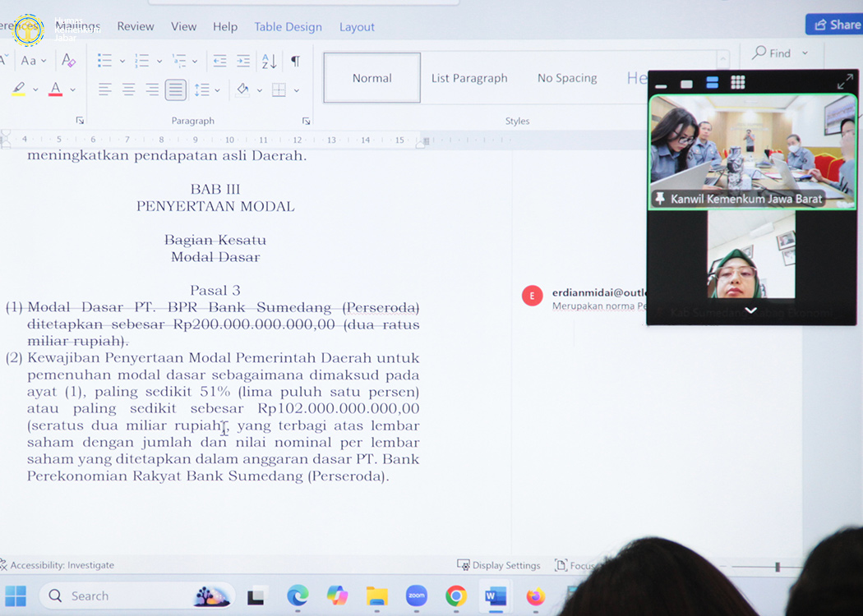Viewport: 863px width, 616px height.
Task: Expand the Numbering library dropdown
Action: pyautogui.click(x=159, y=61)
